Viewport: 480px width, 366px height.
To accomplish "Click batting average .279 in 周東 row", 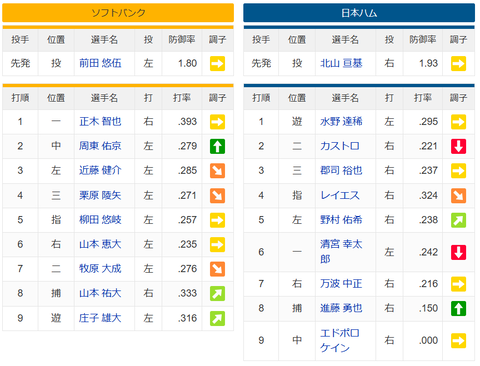I will [x=187, y=146].
